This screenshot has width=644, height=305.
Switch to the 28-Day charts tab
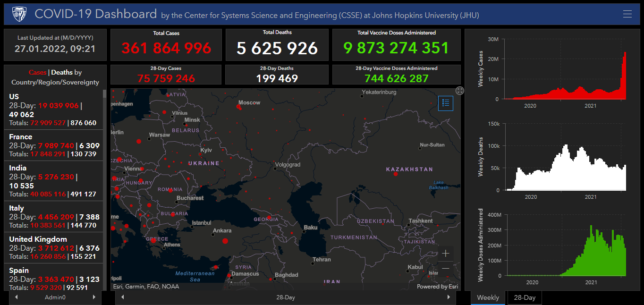[525, 297]
